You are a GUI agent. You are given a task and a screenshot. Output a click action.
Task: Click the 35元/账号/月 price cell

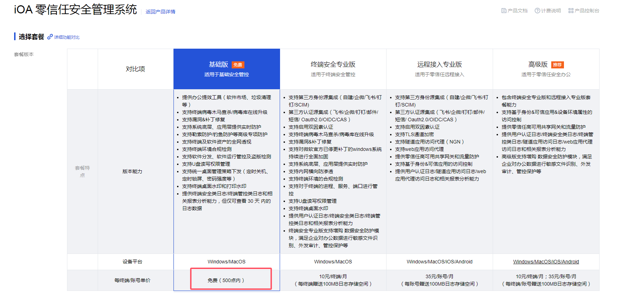(x=439, y=280)
